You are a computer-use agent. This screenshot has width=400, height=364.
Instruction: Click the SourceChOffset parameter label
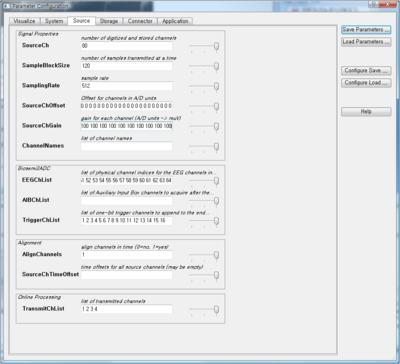[44, 105]
